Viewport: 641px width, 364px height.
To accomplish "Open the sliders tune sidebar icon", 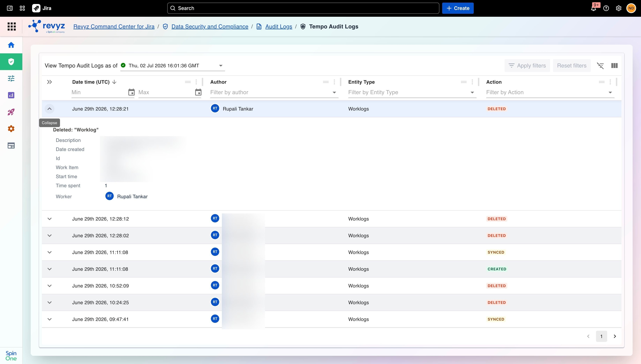I will pos(11,78).
